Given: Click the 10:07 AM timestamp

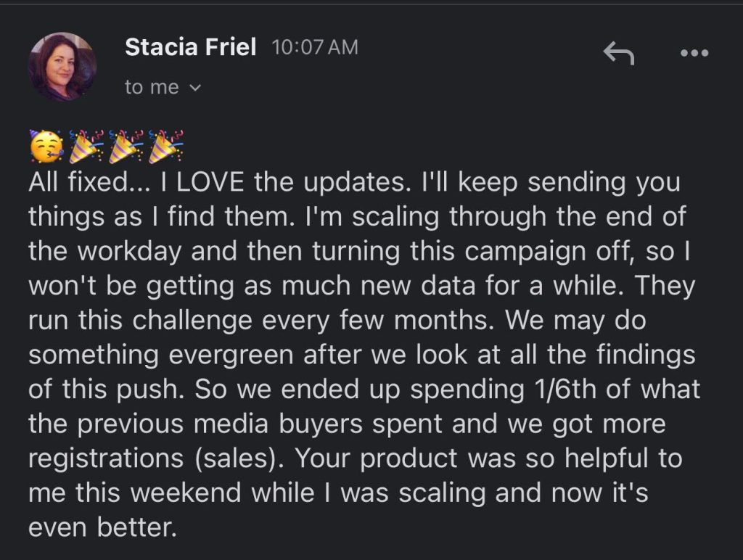Looking at the screenshot, I should click(x=315, y=46).
